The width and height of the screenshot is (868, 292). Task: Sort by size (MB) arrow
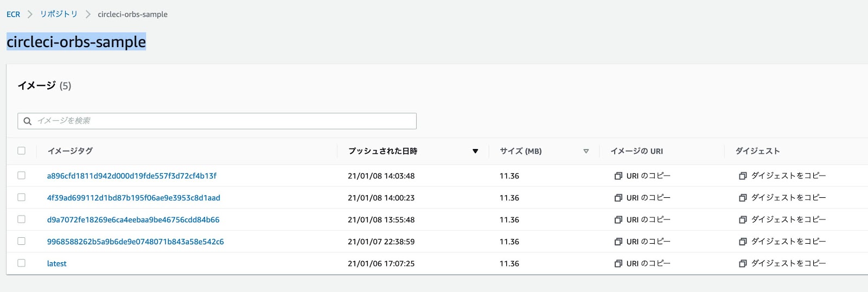point(586,151)
